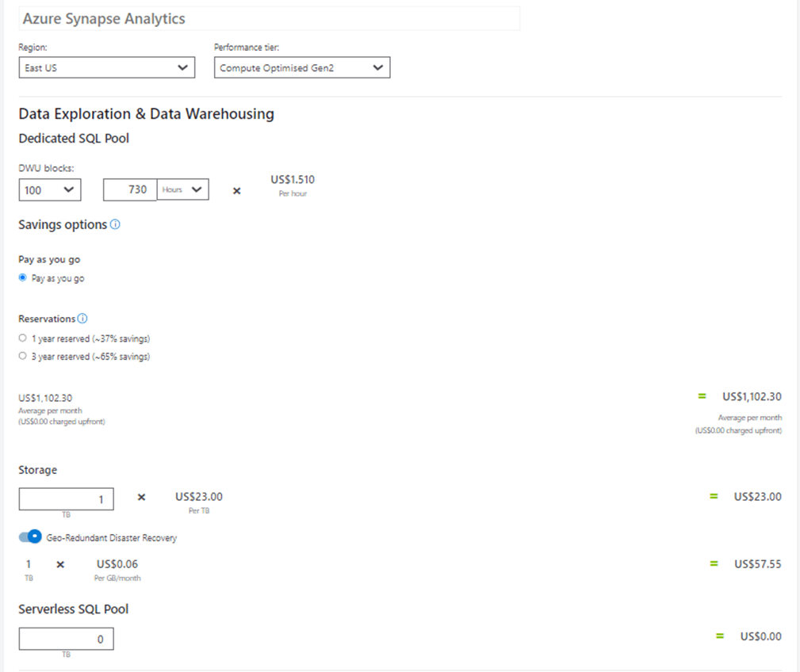The image size is (800, 672).
Task: Open the Reservations info icon
Action: [82, 319]
